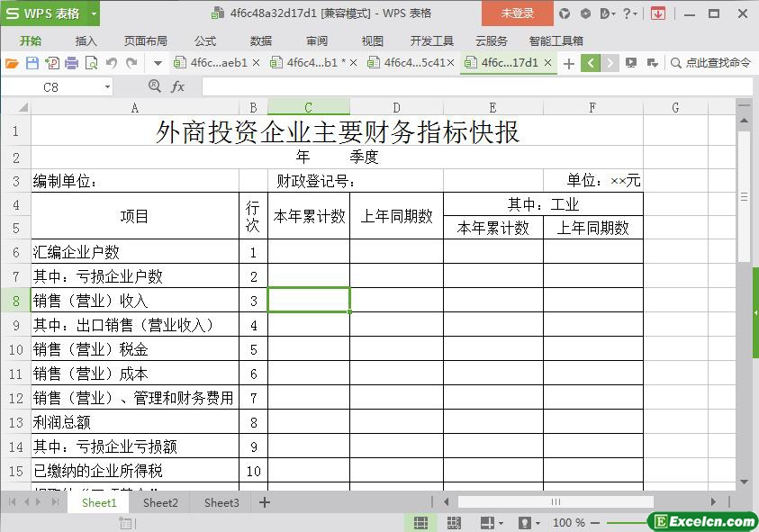759x532 pixels.
Task: Switch to Sheet2 tab
Action: [x=160, y=503]
